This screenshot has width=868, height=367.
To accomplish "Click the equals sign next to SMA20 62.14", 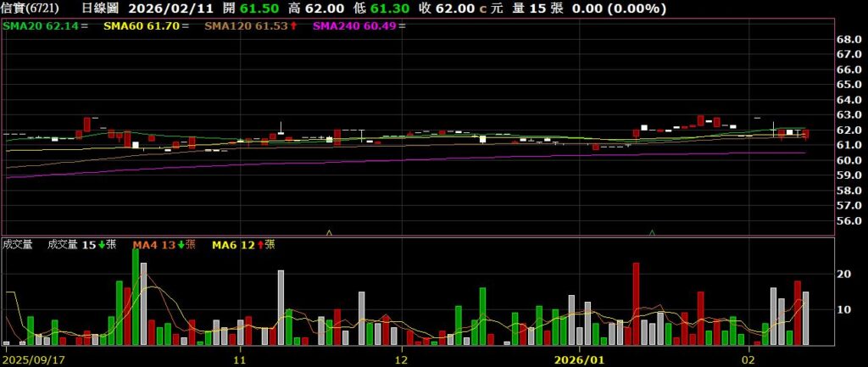I will tap(87, 26).
